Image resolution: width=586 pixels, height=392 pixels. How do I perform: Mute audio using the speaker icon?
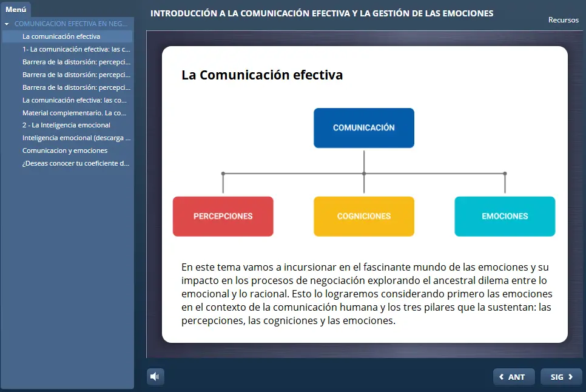155,376
